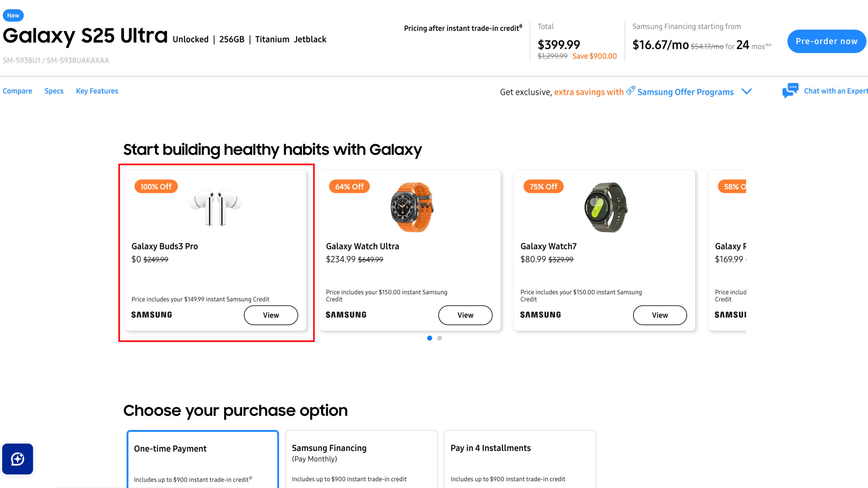Click the 64% Off badge on Watch Ultra
The image size is (868, 488).
click(x=349, y=186)
